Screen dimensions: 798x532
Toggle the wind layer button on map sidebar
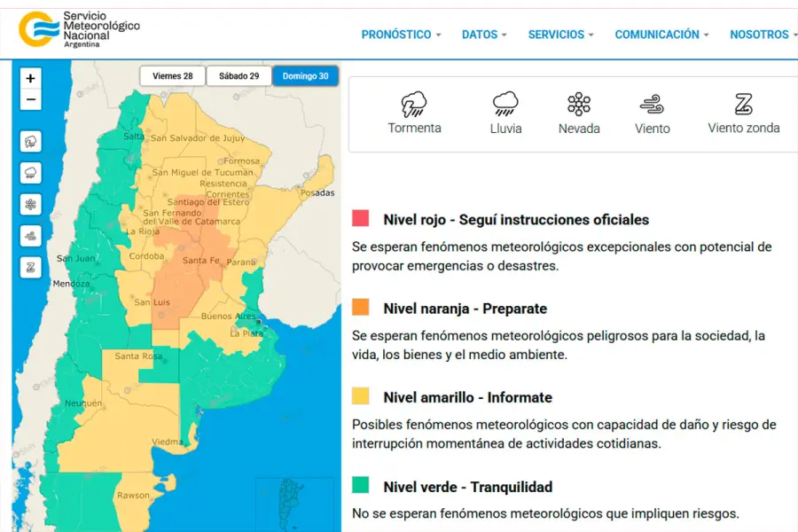pyautogui.click(x=31, y=236)
